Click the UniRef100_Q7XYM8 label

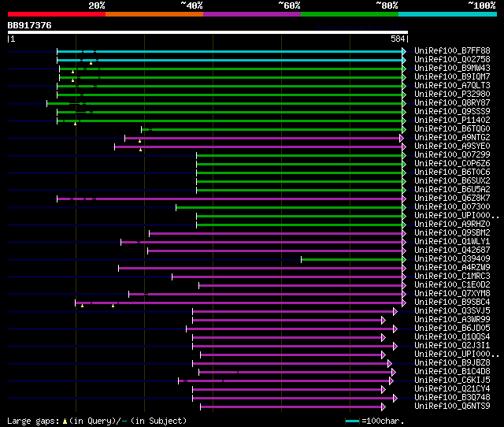pyautogui.click(x=452, y=294)
